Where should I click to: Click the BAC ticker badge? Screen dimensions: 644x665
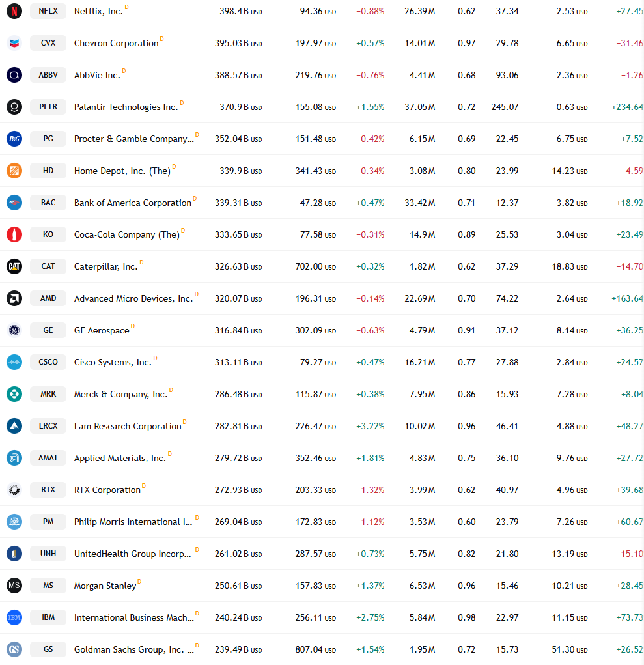pyautogui.click(x=48, y=203)
